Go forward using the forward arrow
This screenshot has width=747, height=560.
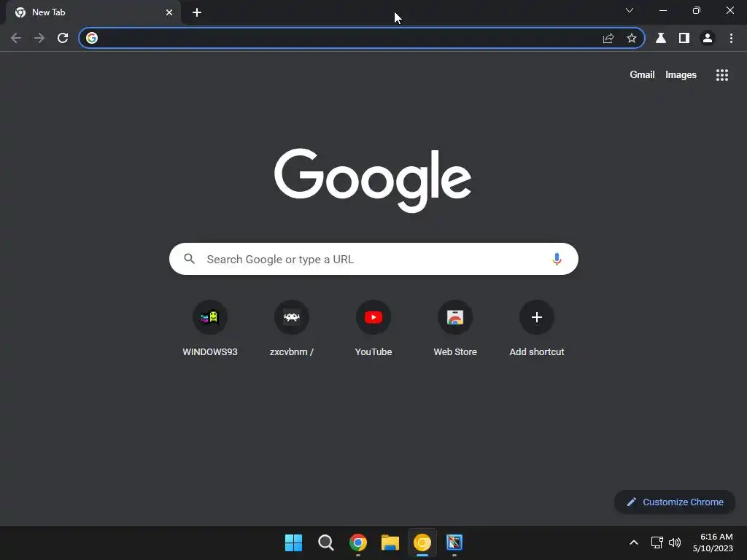click(x=39, y=38)
